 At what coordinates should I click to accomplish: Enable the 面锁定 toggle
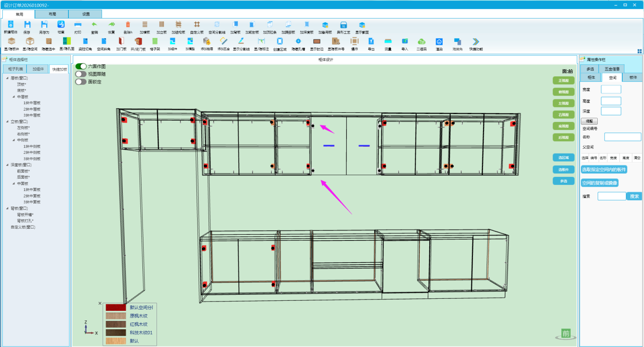pyautogui.click(x=81, y=82)
